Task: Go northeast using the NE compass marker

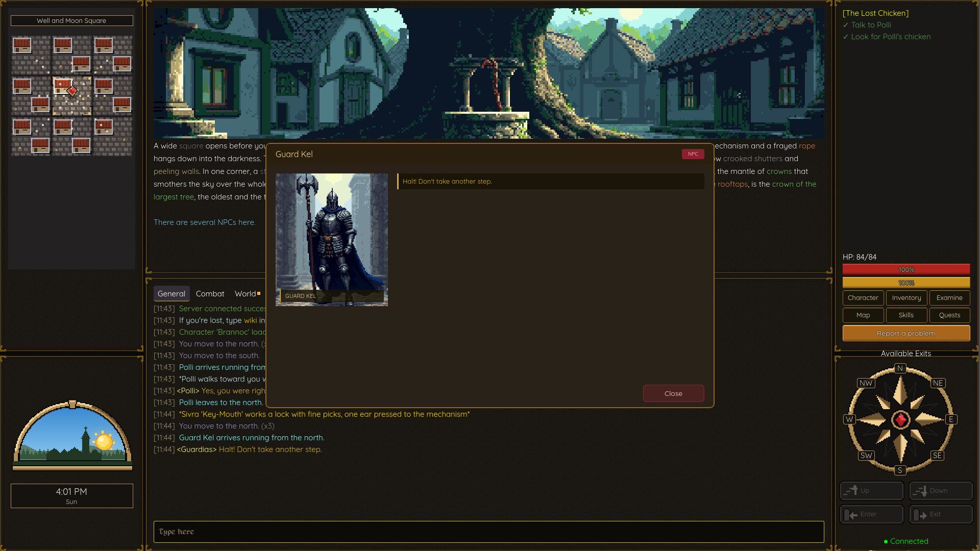Action: (938, 383)
